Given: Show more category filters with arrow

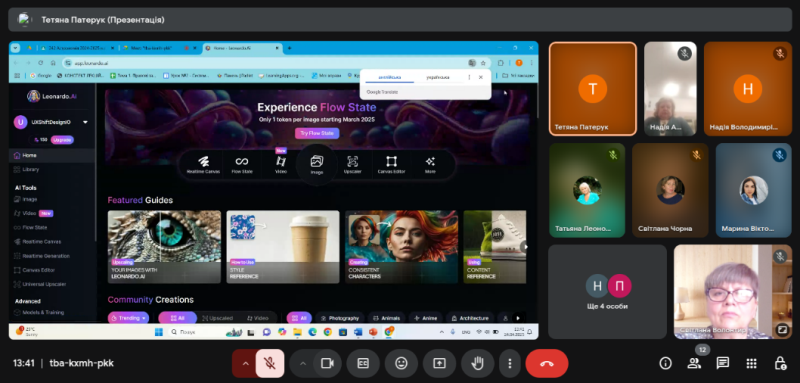Looking at the screenshot, I should pyautogui.click(x=518, y=318).
